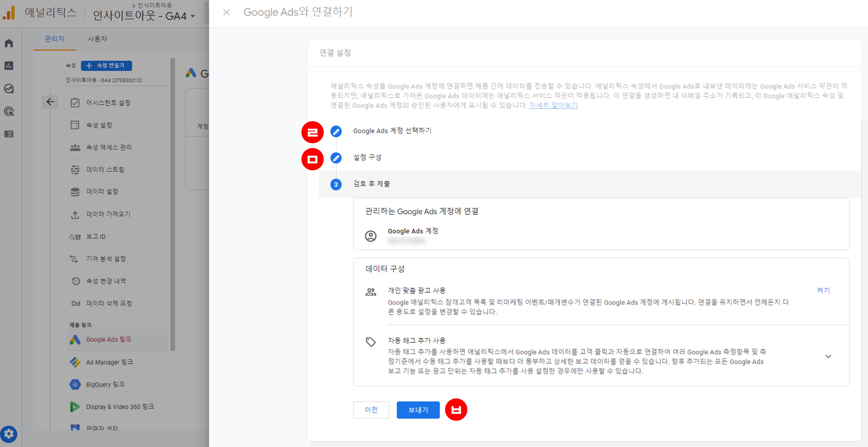Viewport: 868px width, 447px height.
Task: Open 속성 변경 내역 menu item
Action: click(117, 281)
